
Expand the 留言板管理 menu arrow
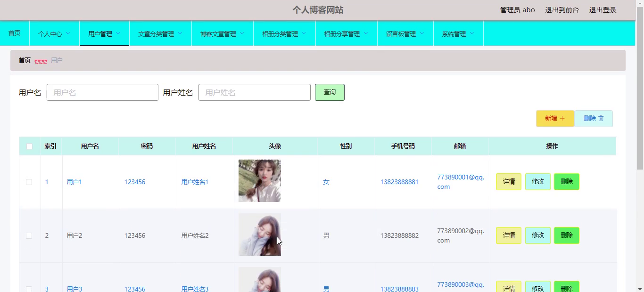(x=421, y=33)
